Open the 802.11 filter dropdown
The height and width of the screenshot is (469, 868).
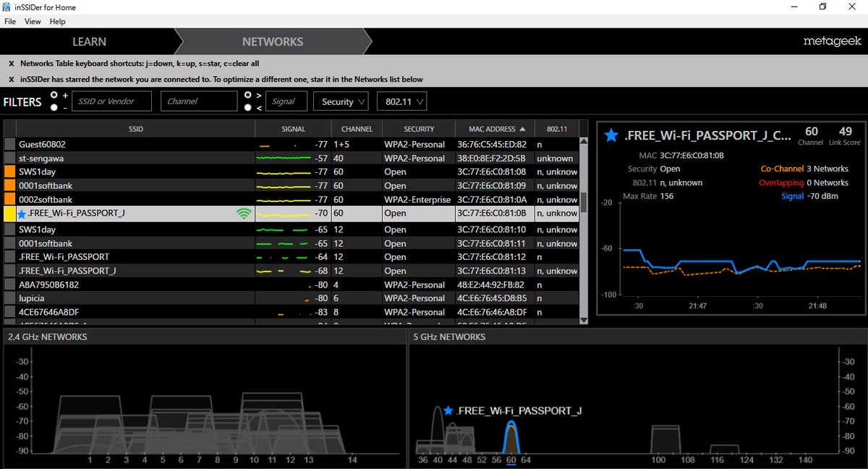(402, 101)
